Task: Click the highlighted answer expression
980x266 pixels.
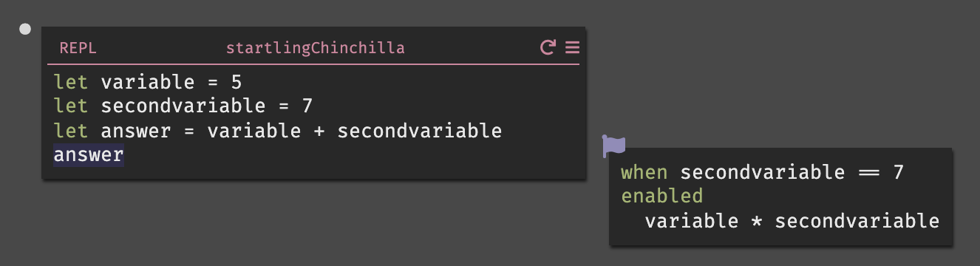Action: click(89, 155)
